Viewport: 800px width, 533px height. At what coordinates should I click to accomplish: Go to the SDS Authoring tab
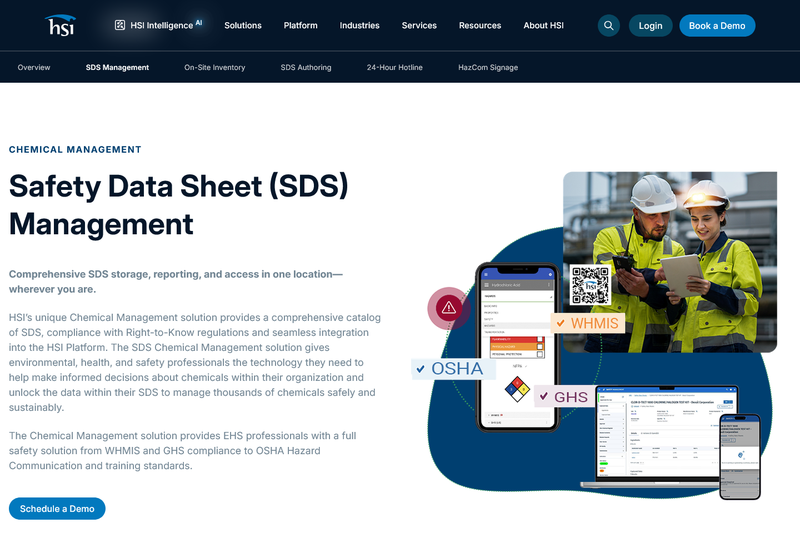pos(306,67)
